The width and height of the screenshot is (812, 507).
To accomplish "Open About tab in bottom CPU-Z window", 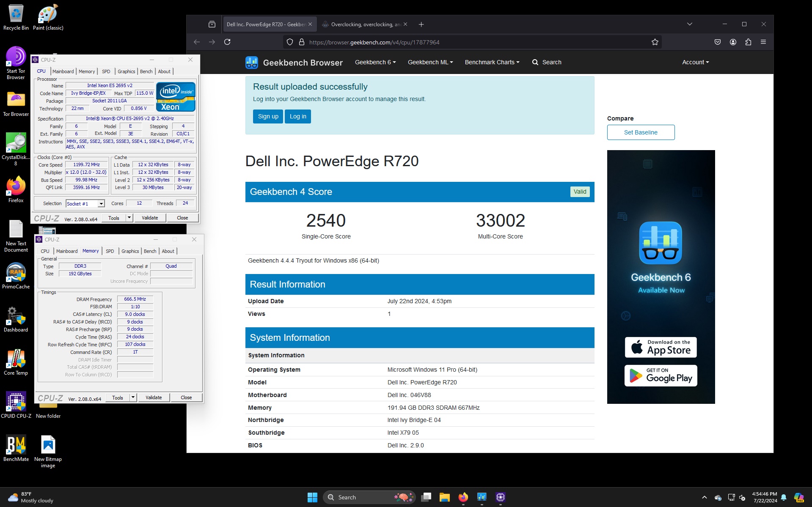I will [x=168, y=251].
